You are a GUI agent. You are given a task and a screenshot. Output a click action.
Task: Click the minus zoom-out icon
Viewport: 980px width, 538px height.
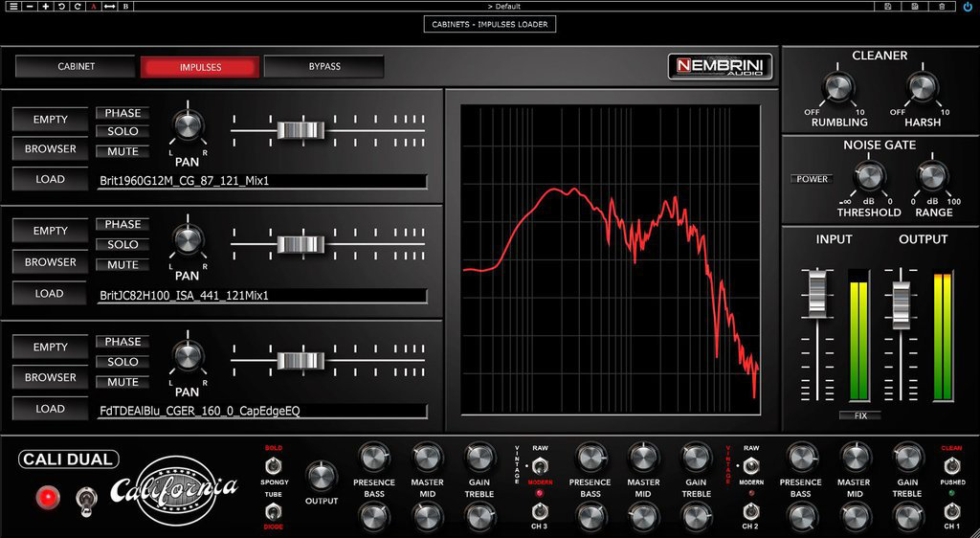[30, 7]
